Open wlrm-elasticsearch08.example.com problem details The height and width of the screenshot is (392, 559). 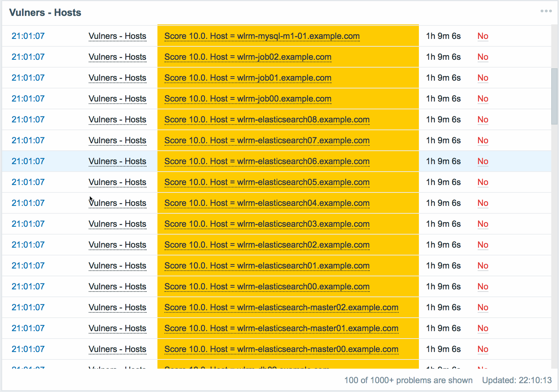pos(267,120)
